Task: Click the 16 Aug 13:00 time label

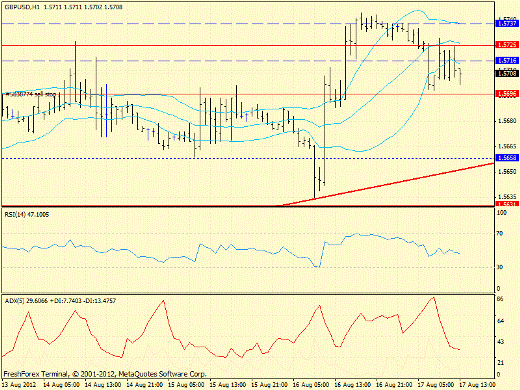Action: point(353,385)
